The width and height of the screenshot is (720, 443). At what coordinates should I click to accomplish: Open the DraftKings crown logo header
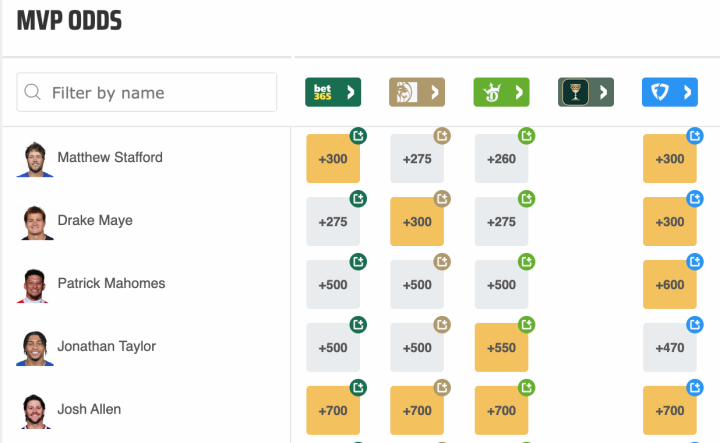(500, 93)
